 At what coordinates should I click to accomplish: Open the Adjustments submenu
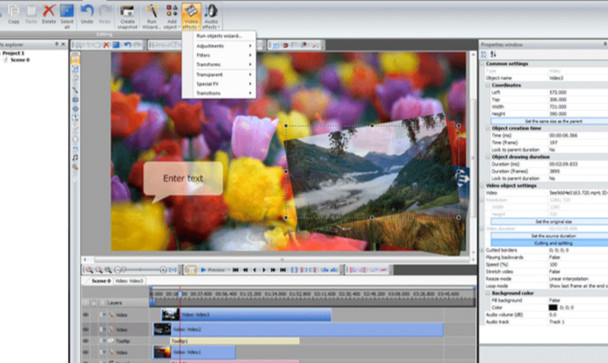[x=219, y=46]
